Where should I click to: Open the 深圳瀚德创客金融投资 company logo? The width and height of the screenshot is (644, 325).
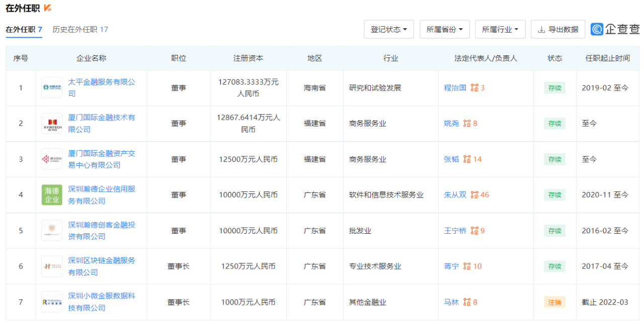pos(52,231)
